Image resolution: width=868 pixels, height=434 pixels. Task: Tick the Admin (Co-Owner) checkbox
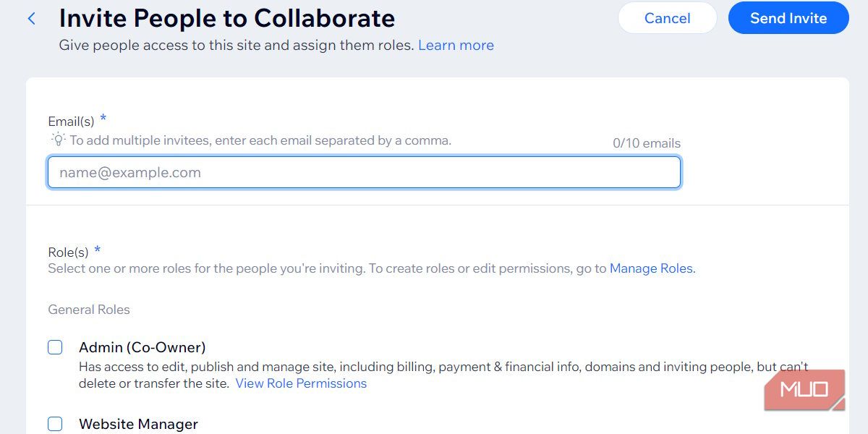(x=55, y=347)
